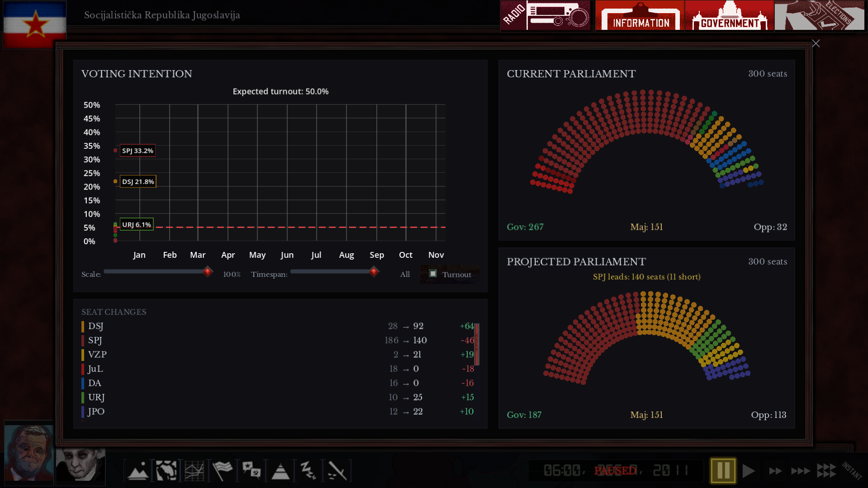868x488 pixels.
Task: Click the -46 change value for SPJ
Action: click(x=467, y=340)
